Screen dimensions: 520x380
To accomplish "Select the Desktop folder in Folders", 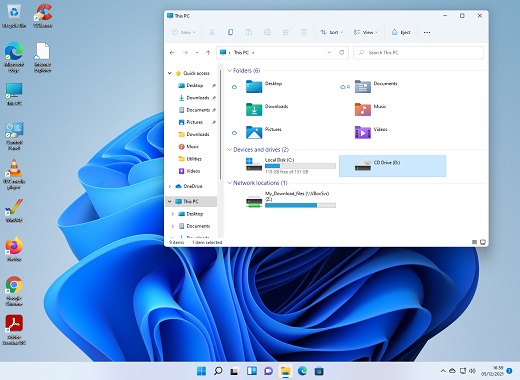I will tap(264, 86).
